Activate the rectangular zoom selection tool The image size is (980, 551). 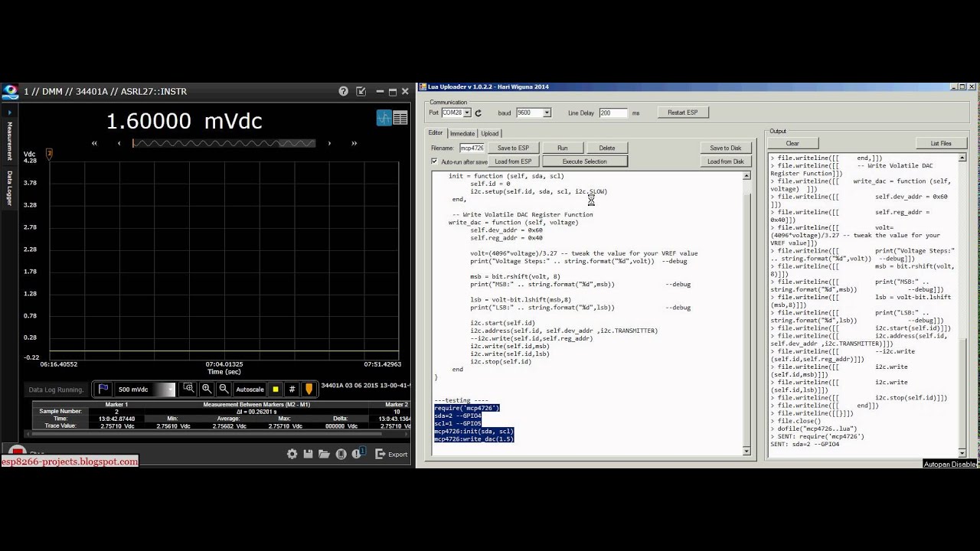pyautogui.click(x=188, y=389)
